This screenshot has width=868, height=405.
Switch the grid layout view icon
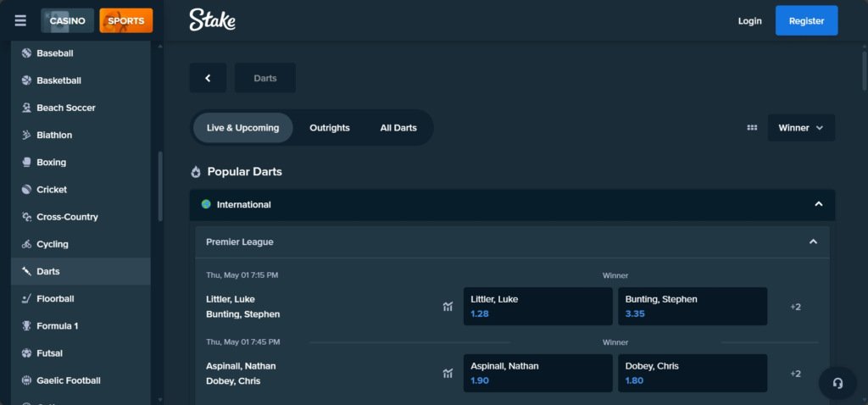[x=752, y=128]
